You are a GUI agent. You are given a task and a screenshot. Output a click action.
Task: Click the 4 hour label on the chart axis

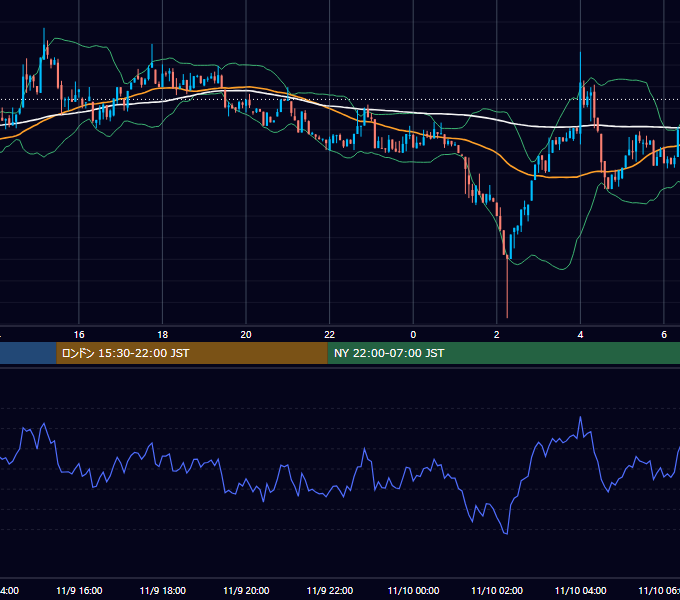(580, 335)
